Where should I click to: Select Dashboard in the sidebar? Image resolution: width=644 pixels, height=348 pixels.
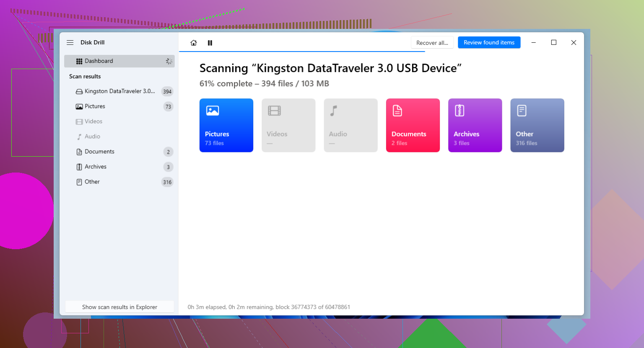coord(119,61)
